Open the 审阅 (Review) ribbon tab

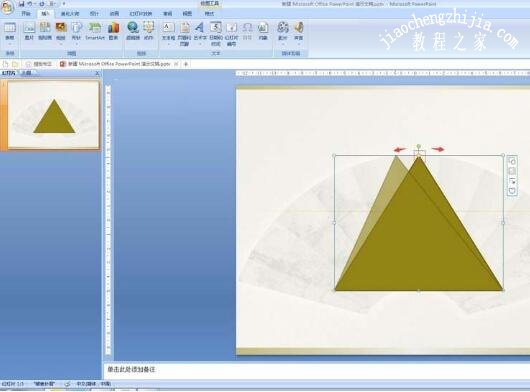click(168, 14)
